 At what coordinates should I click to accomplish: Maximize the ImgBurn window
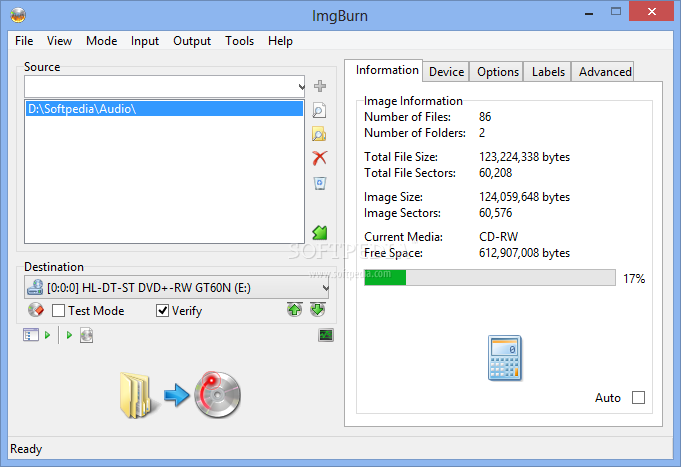(x=616, y=12)
